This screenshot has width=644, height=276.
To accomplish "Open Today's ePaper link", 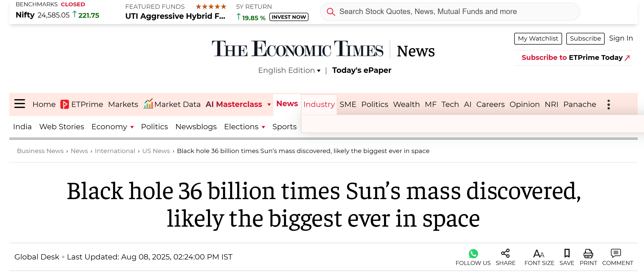I will (x=361, y=70).
